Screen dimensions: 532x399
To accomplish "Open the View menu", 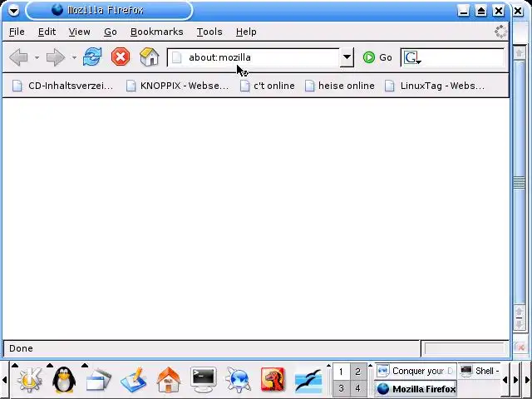I will pos(80,32).
